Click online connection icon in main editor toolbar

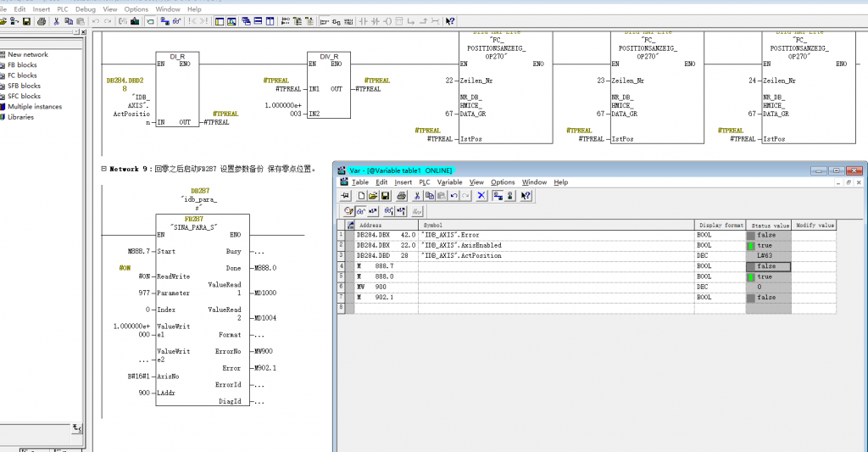164,21
